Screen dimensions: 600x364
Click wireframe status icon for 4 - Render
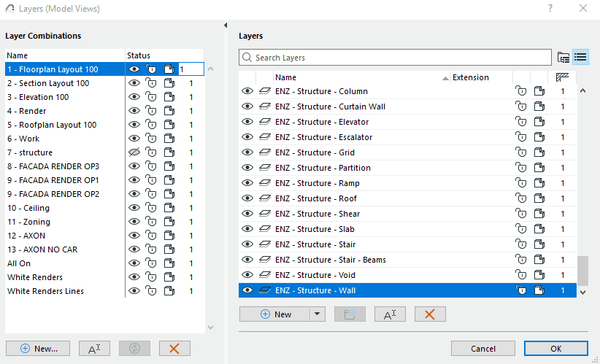pyautogui.click(x=169, y=111)
